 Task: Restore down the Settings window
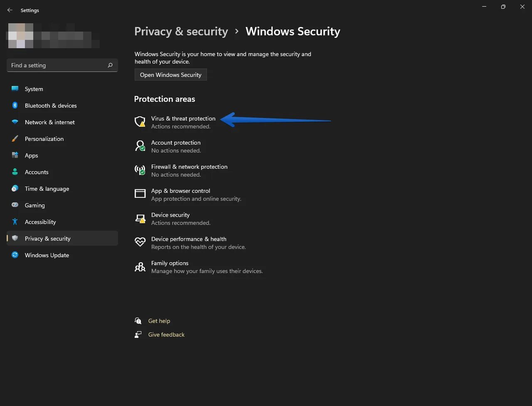tap(503, 7)
